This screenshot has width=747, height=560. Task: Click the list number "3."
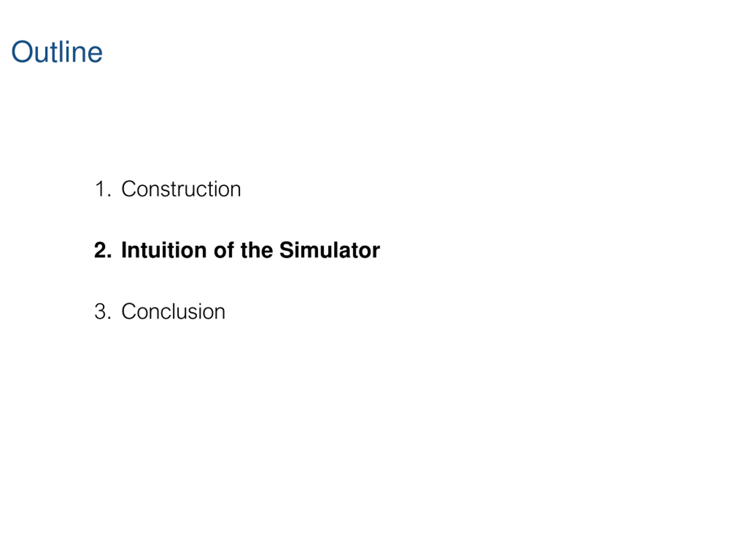point(103,311)
